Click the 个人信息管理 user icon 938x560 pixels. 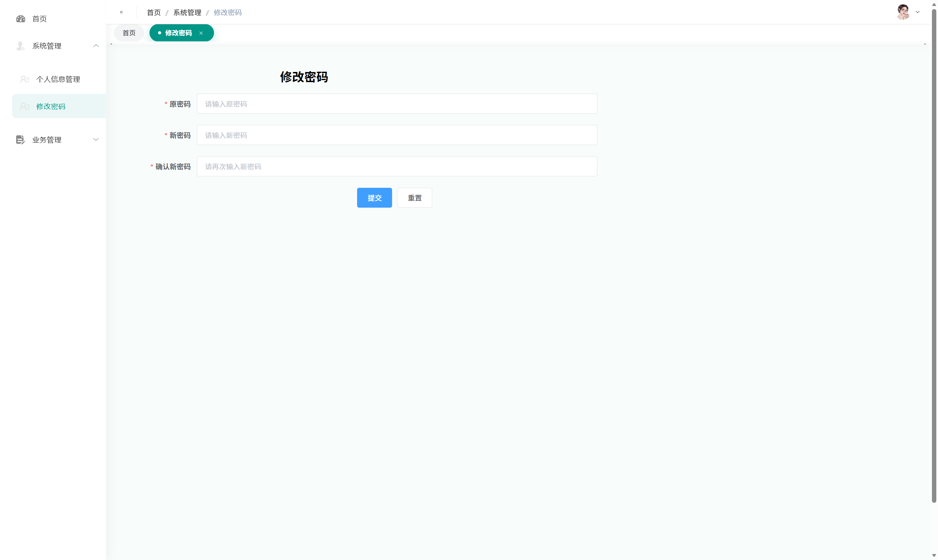25,79
